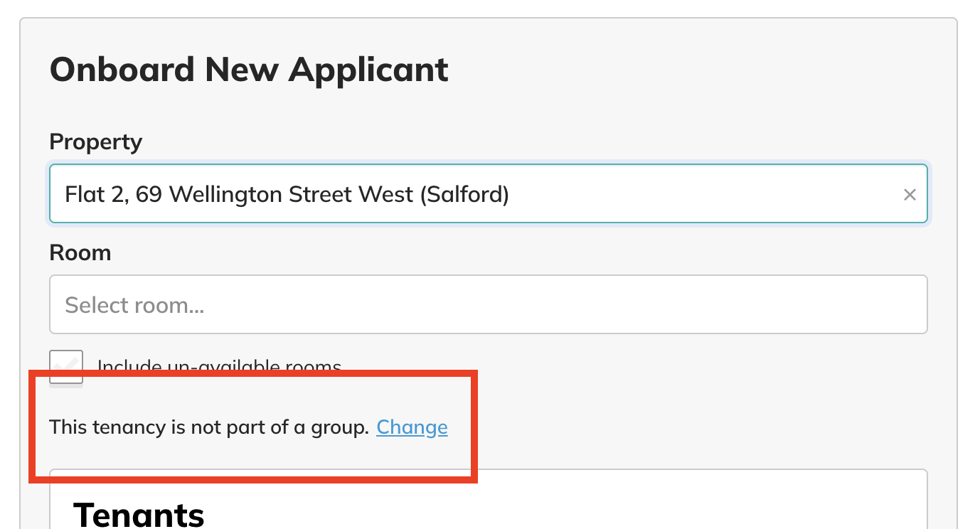The height and width of the screenshot is (529, 980).
Task: Click the Select room... placeholder text
Action: 134,305
